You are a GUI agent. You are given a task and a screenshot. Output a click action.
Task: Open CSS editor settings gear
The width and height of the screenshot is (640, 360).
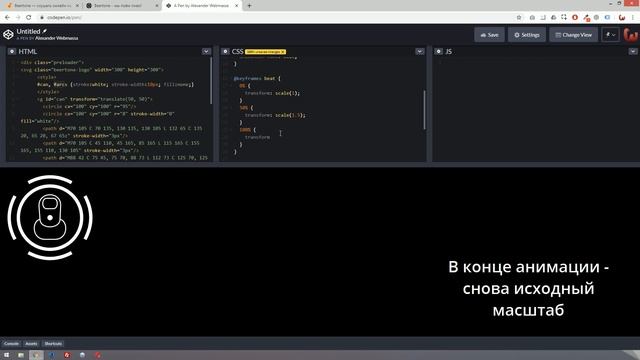(x=225, y=51)
